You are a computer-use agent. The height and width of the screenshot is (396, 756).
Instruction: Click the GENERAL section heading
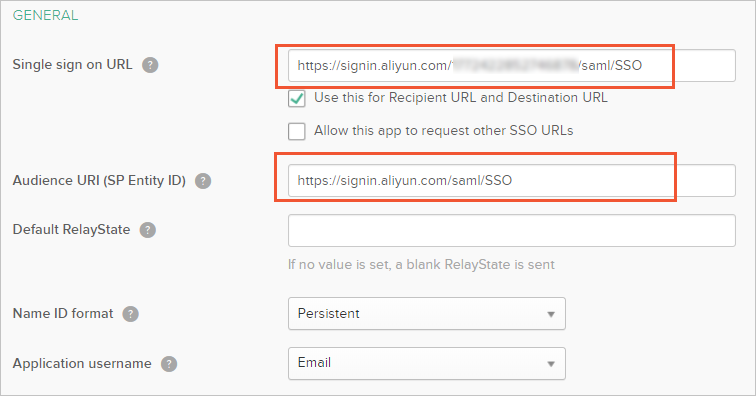pyautogui.click(x=45, y=15)
